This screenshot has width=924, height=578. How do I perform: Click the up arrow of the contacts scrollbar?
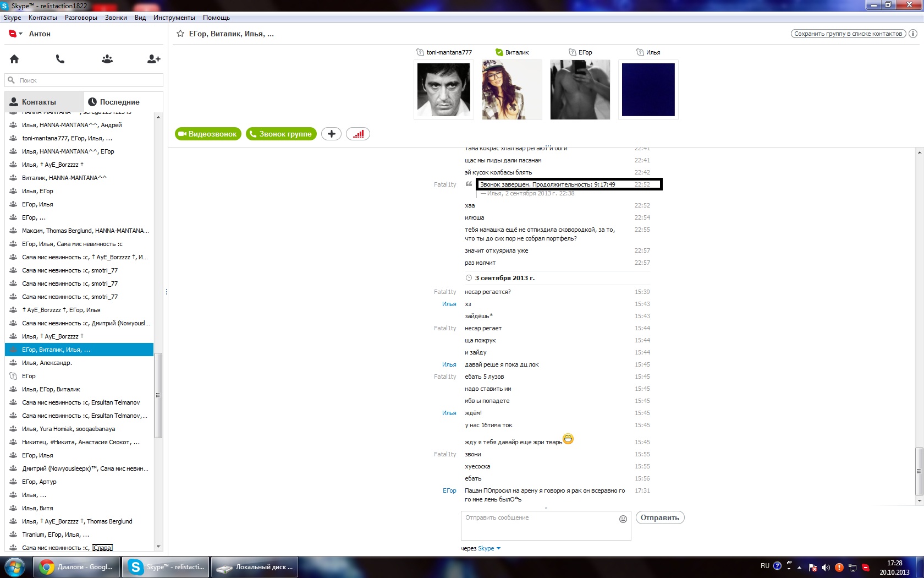(158, 117)
